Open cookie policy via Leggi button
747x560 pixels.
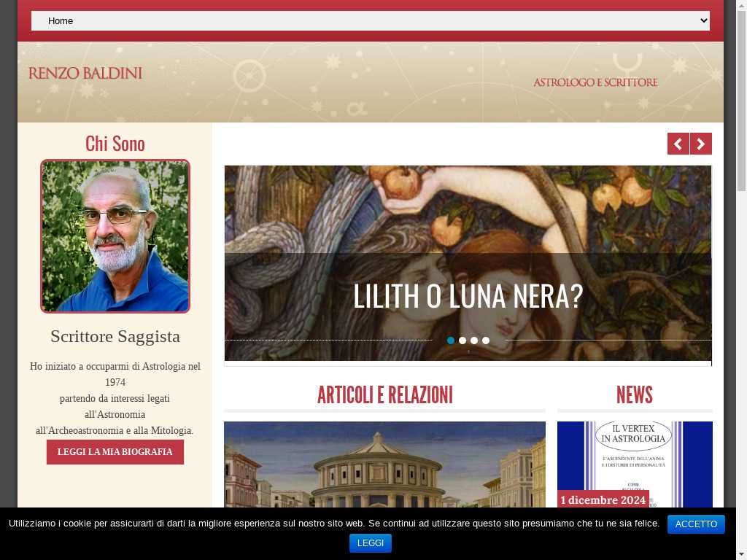(370, 543)
